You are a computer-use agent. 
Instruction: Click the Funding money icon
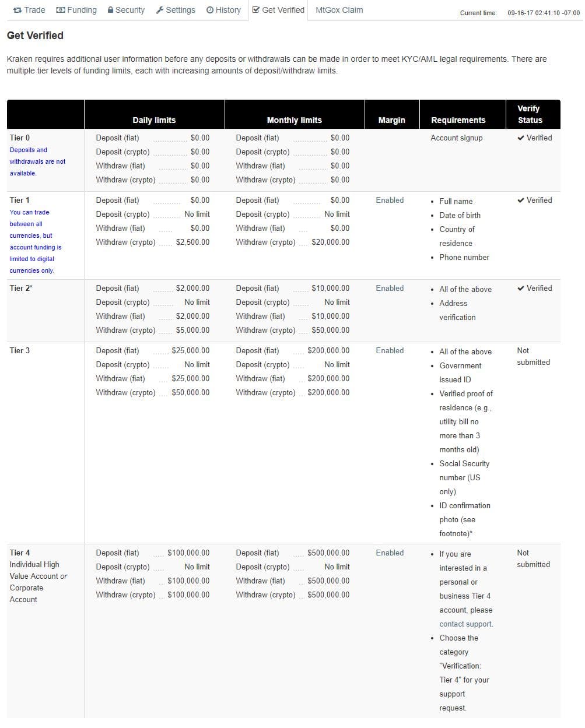click(61, 10)
